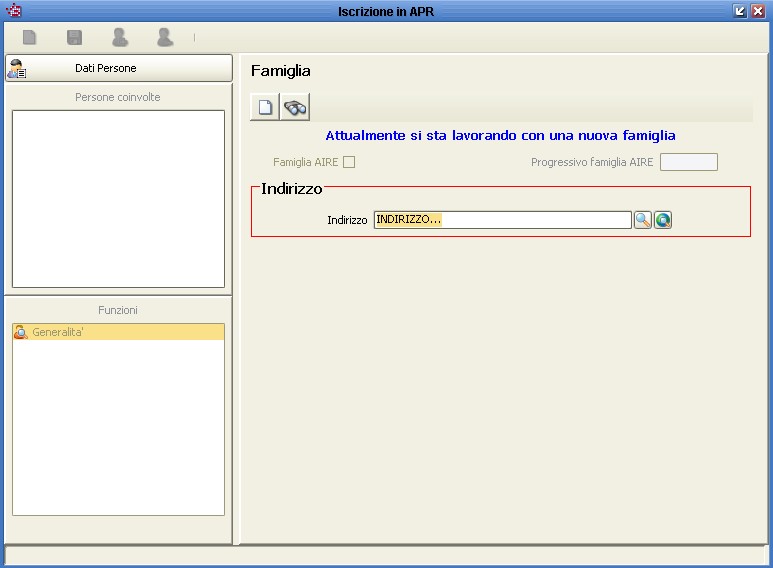Image resolution: width=773 pixels, height=568 pixels.
Task: Create a new famiglia with the blank page icon
Action: tap(265, 106)
